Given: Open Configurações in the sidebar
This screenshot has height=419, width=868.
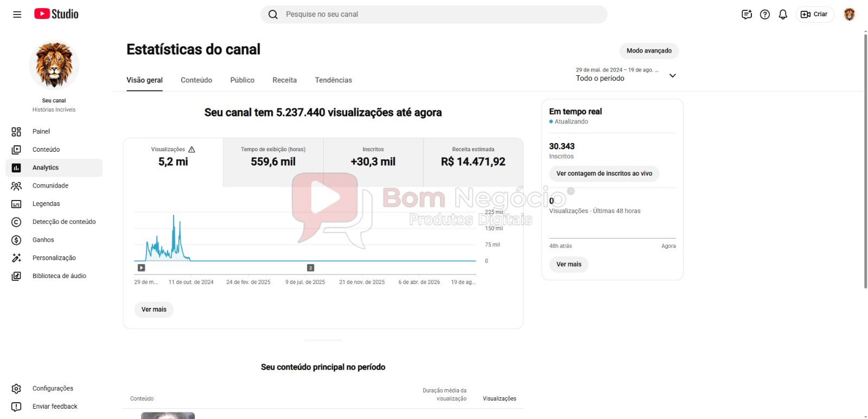Looking at the screenshot, I should coord(54,389).
